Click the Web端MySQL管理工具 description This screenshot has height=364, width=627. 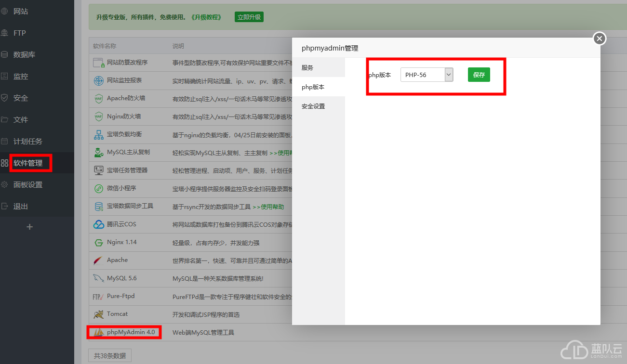tap(203, 332)
